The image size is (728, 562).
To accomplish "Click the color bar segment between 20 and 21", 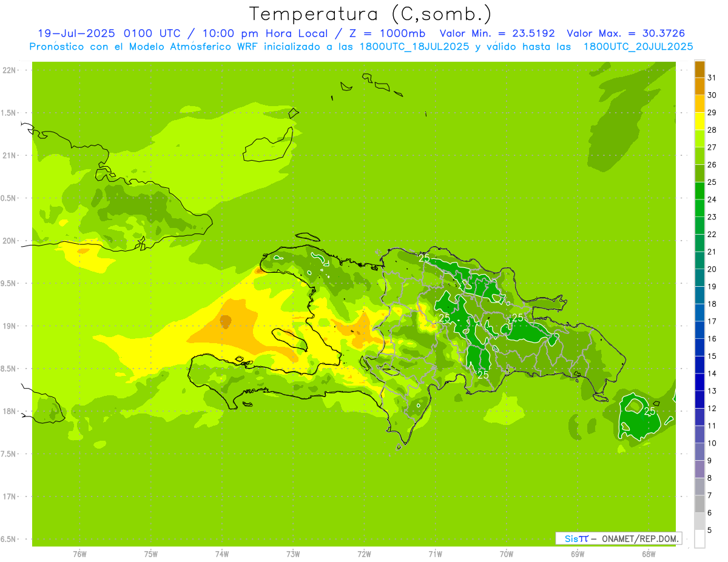I will click(x=699, y=260).
